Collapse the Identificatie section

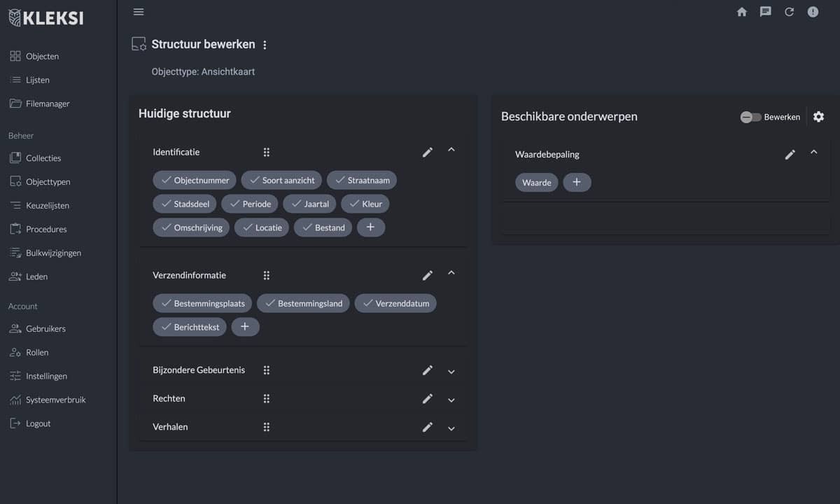click(451, 150)
